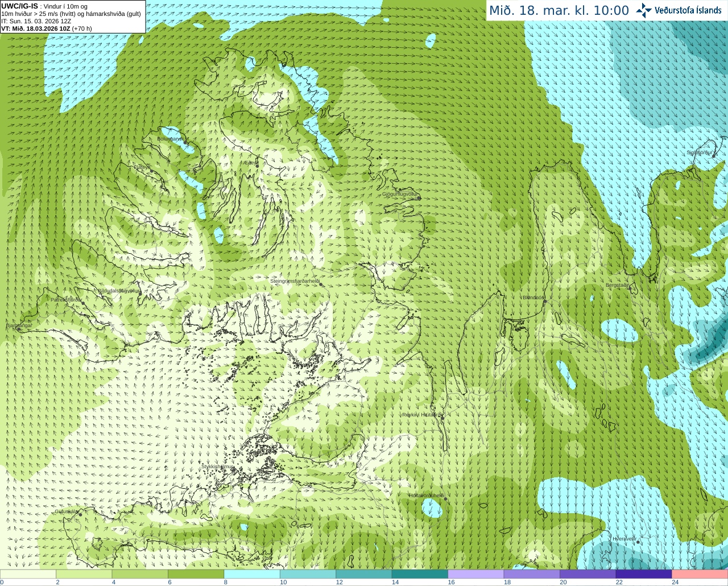
Task: Click the legend number 24
Action: pyautogui.click(x=675, y=582)
